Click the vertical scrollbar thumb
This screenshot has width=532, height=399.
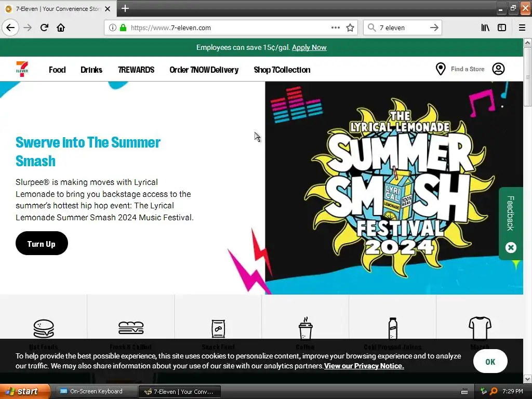[527, 77]
